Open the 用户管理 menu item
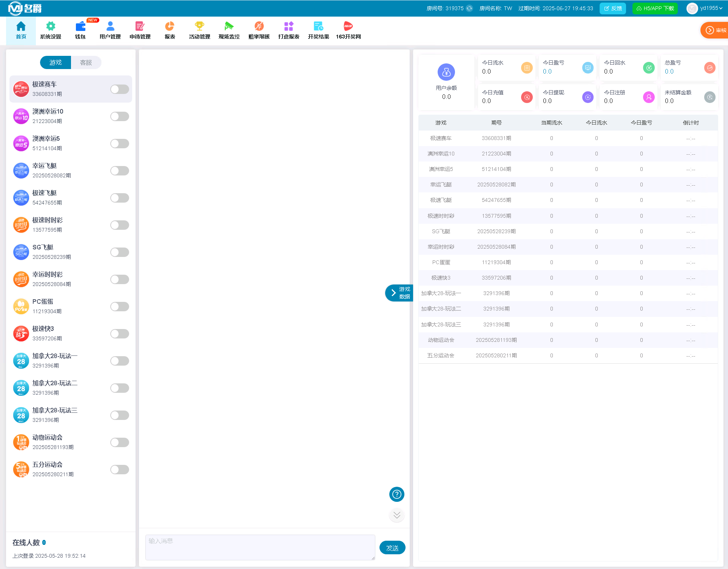This screenshot has width=728, height=569. [110, 30]
